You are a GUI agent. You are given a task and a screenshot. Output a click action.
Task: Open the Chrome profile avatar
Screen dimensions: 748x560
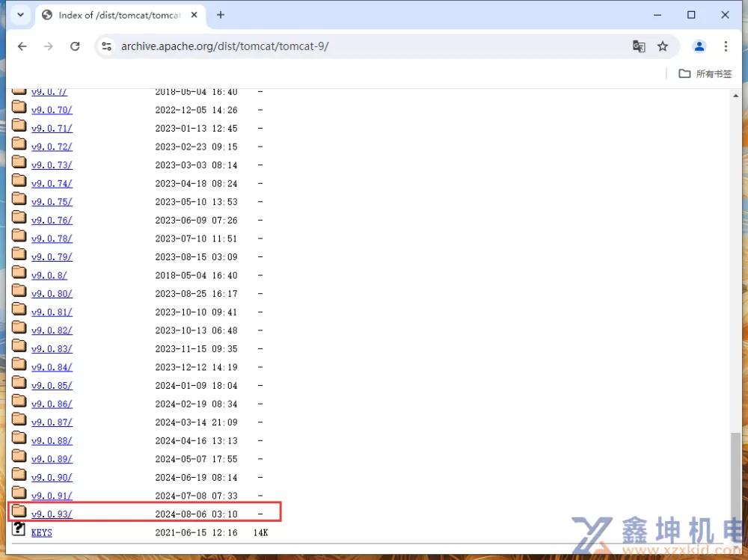[699, 46]
